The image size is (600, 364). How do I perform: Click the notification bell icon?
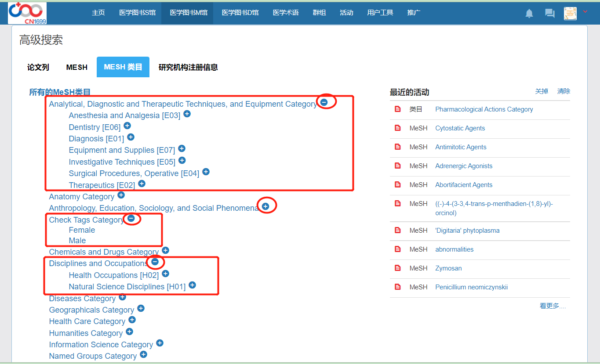point(529,13)
